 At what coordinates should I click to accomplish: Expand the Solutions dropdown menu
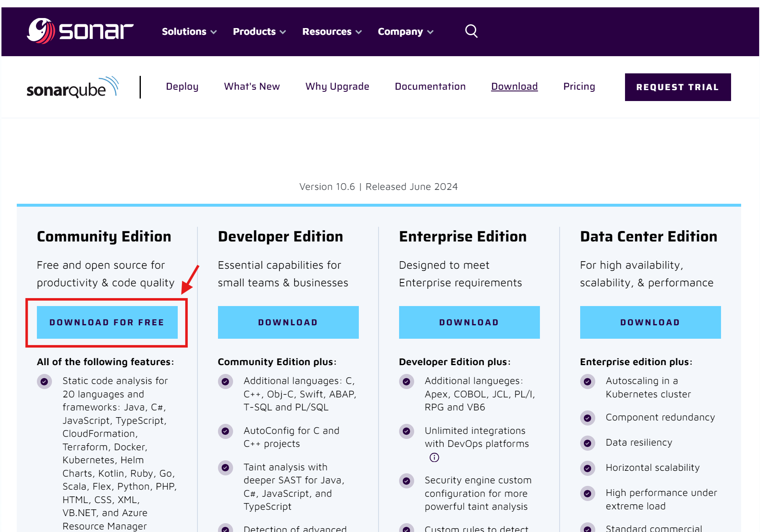pyautogui.click(x=189, y=31)
